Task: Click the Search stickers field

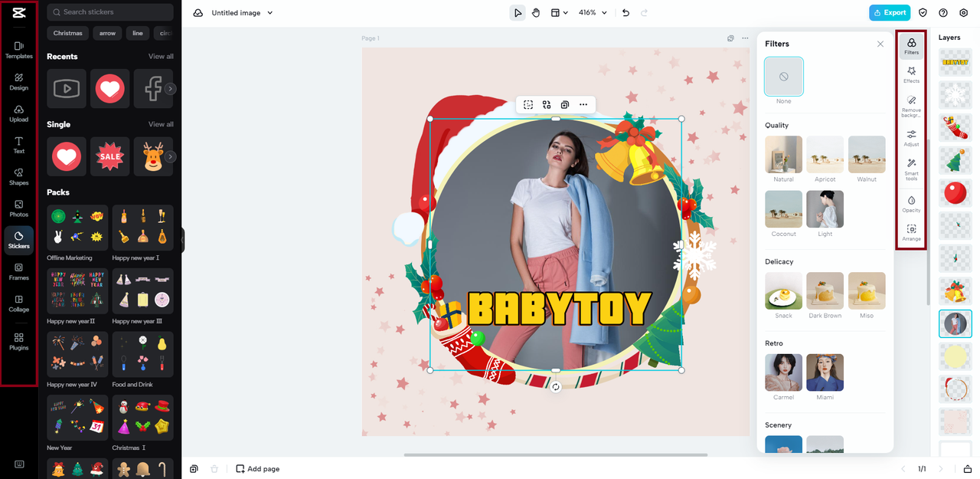Action: [110, 12]
